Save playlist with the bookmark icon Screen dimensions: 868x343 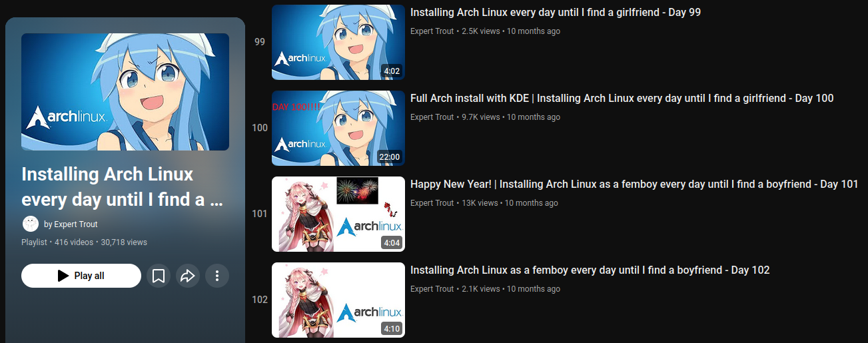[x=159, y=276]
